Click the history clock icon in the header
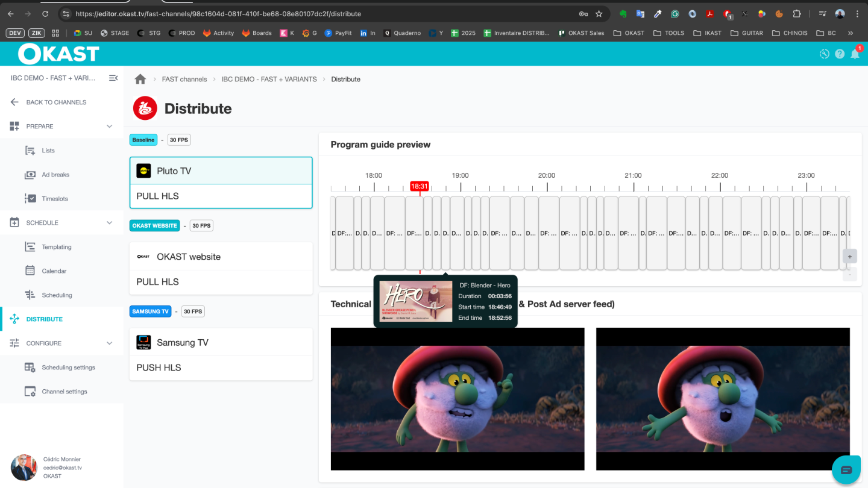The width and height of the screenshot is (868, 488). [825, 54]
